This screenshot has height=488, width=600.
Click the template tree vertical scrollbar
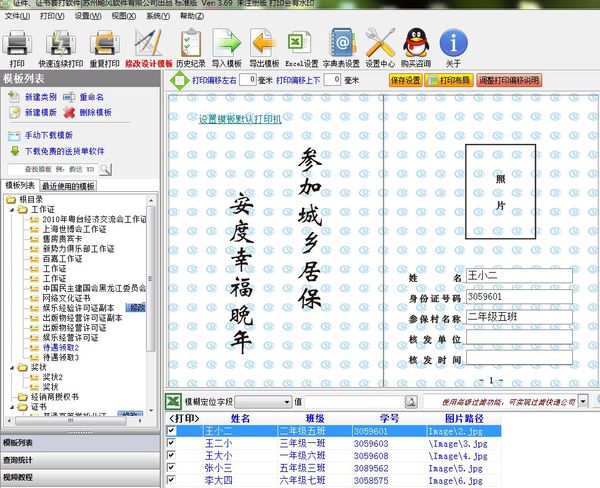click(151, 278)
